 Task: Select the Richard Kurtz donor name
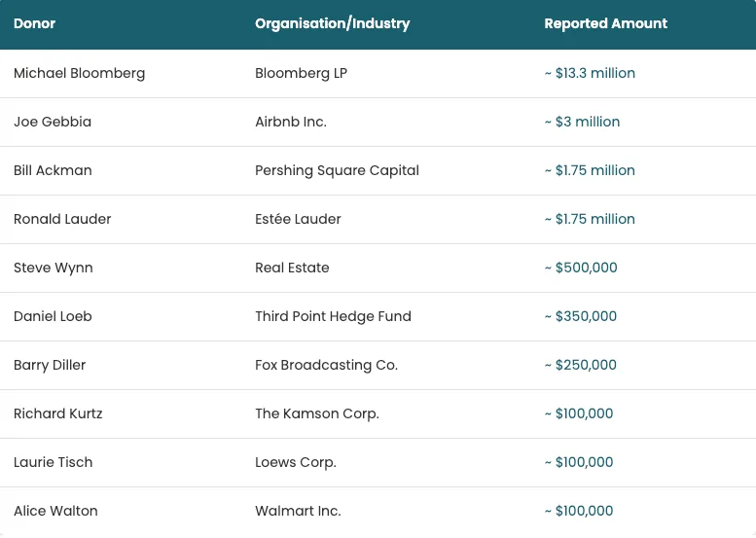point(57,413)
